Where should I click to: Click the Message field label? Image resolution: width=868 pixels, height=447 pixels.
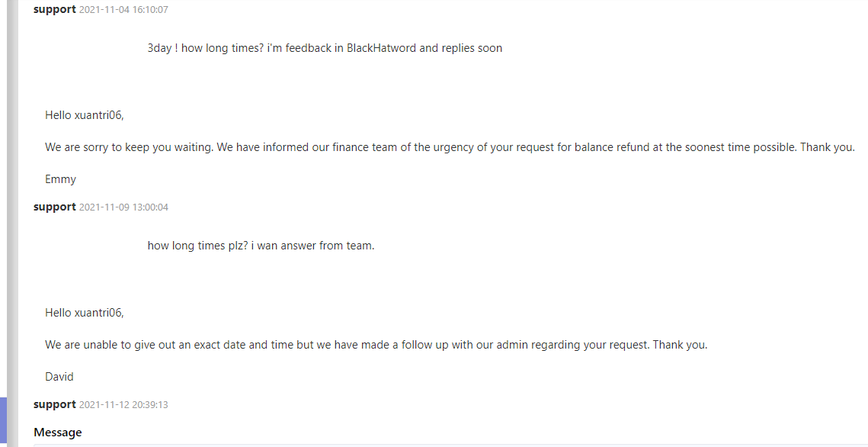[58, 433]
